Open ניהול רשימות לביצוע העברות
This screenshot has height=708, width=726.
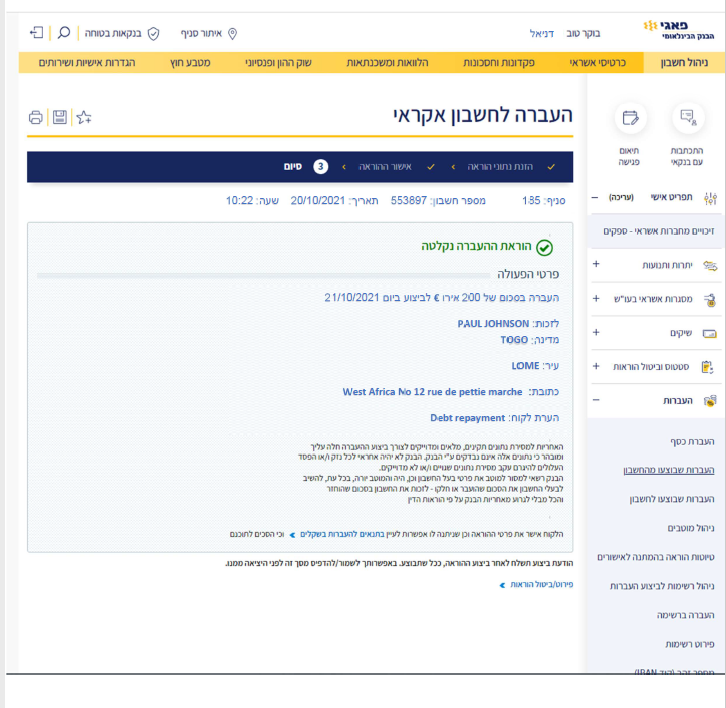[662, 586]
